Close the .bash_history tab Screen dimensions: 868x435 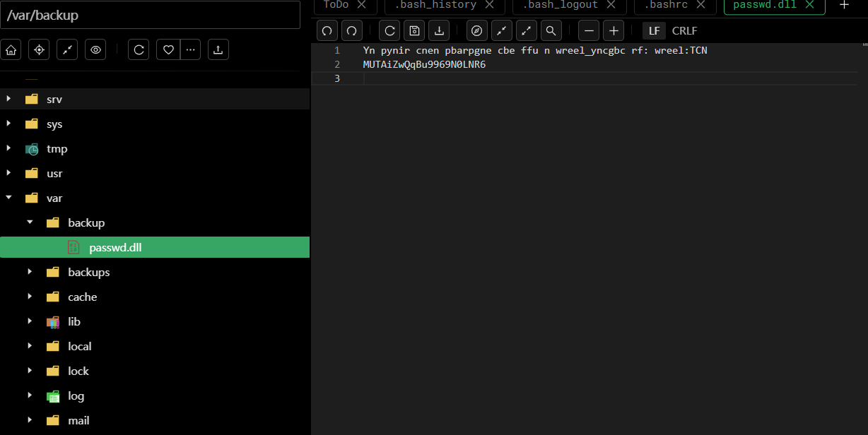pos(489,4)
